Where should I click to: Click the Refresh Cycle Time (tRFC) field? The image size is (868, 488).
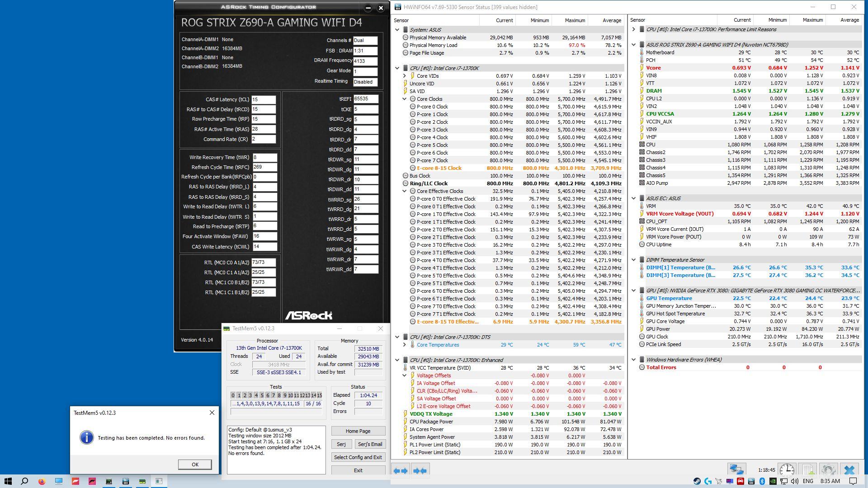(x=264, y=167)
